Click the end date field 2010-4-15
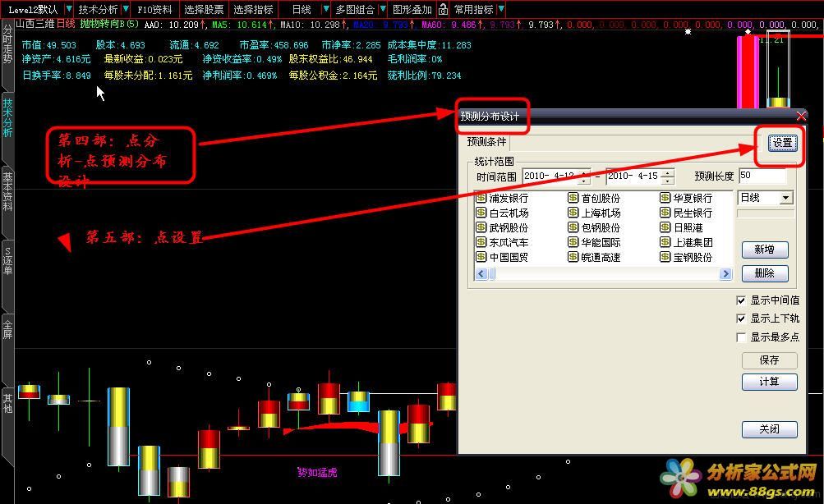The width and height of the screenshot is (824, 504). pos(639,176)
